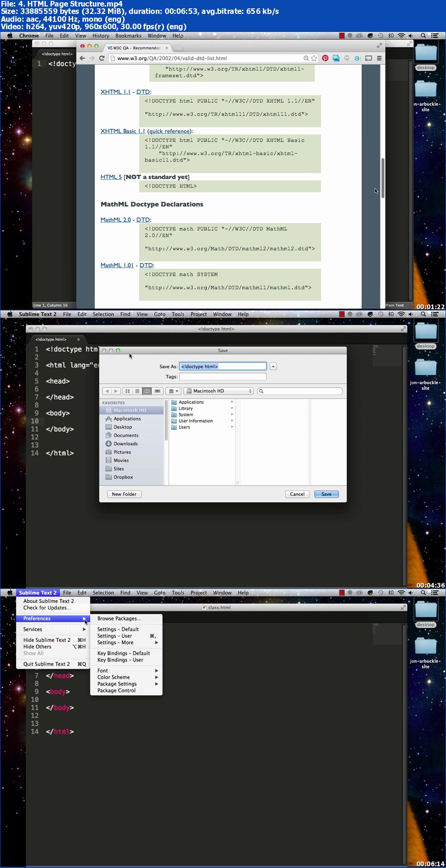The height and width of the screenshot is (868, 446).
Task: Select list view in the Save dialog
Action: tap(137, 391)
